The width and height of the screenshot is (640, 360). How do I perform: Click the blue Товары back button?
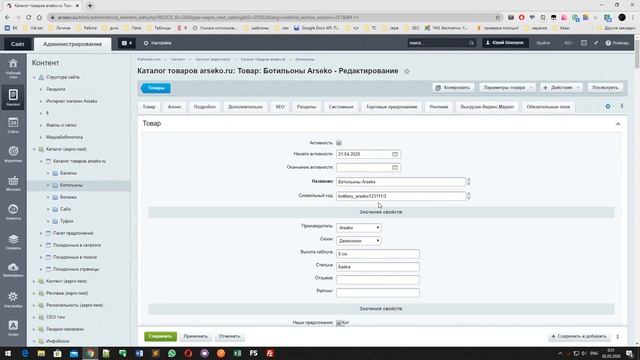pos(156,88)
